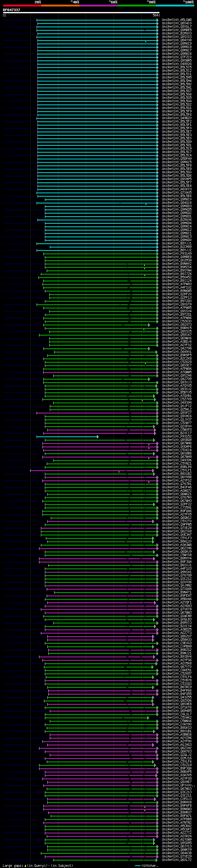This screenshot has width=197, height=868.
Task: Open hit UniRef100_Q8S4C0
Action: click(x=177, y=23)
